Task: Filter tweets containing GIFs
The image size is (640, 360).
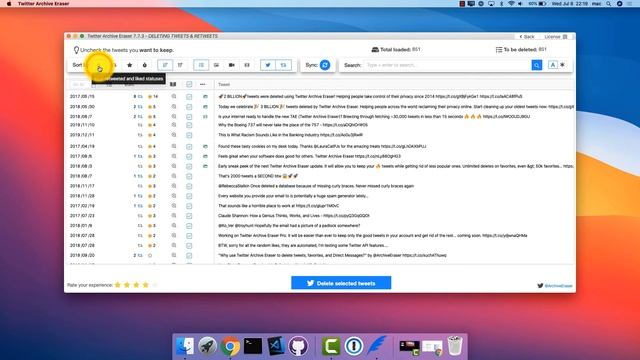Action: click(247, 65)
